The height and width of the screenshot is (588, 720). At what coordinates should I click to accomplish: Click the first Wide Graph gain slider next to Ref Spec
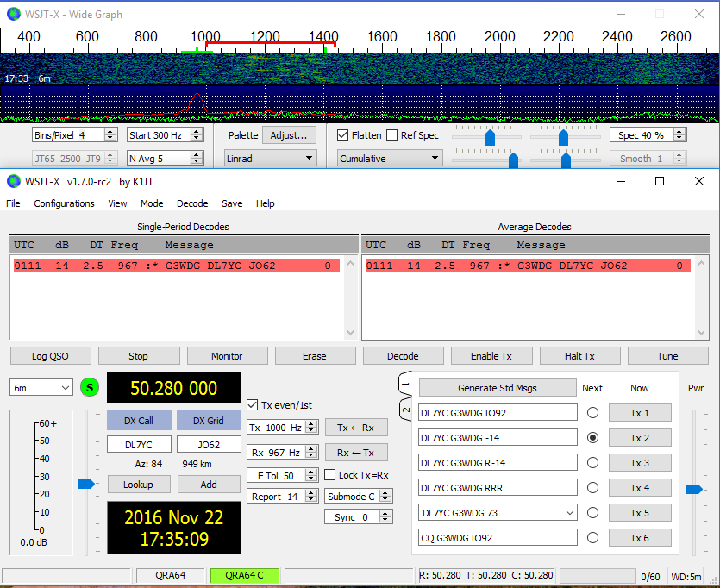pyautogui.click(x=490, y=137)
